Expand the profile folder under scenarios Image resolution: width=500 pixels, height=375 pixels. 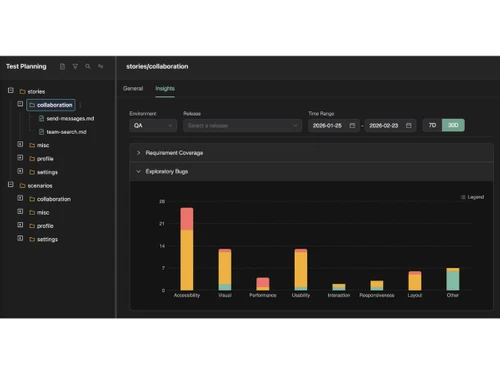(20, 225)
